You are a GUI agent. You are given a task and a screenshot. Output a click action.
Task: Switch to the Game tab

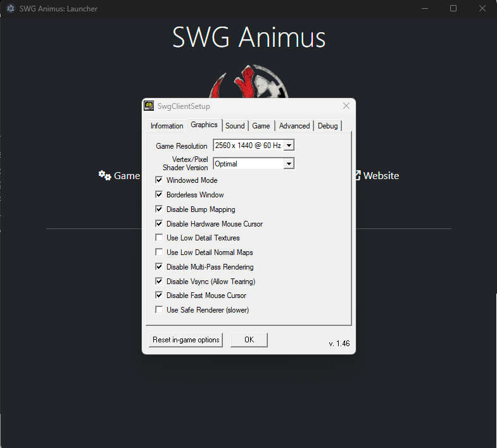(261, 126)
